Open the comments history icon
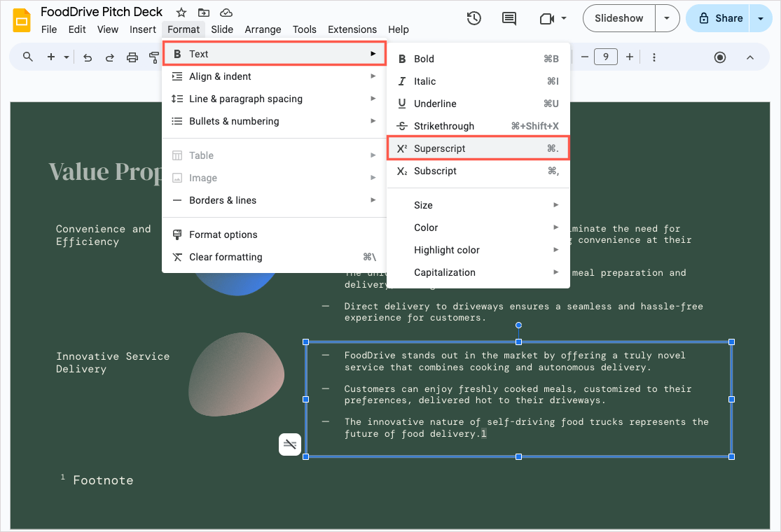 pyautogui.click(x=509, y=18)
